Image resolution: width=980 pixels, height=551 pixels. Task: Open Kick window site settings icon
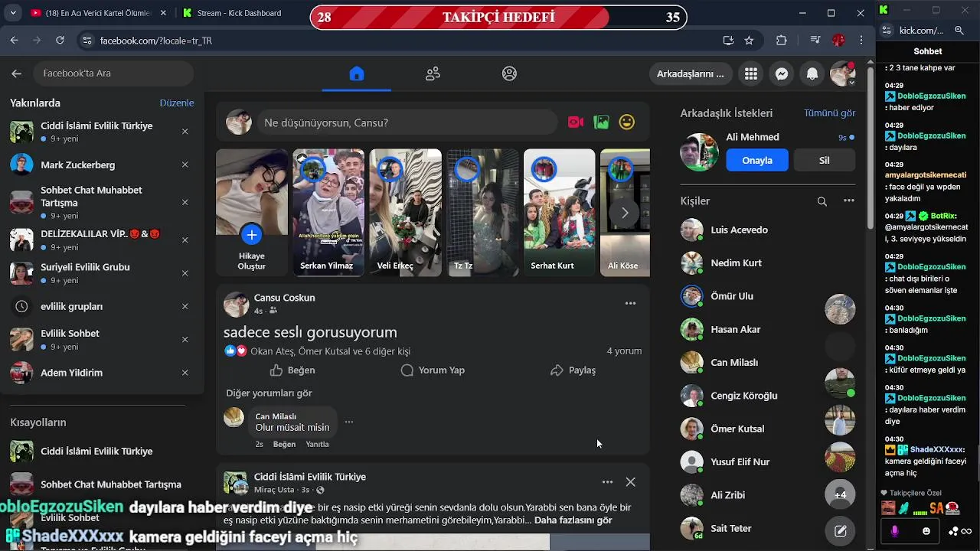click(888, 31)
